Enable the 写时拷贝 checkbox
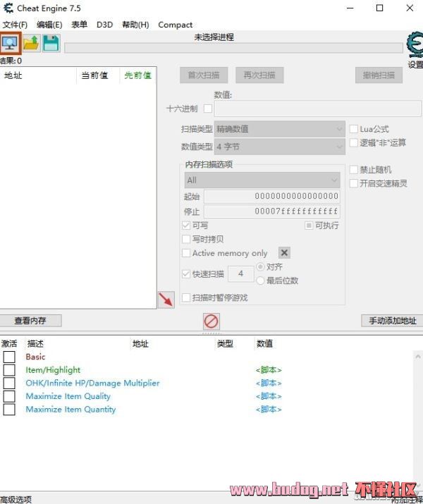 tap(186, 239)
